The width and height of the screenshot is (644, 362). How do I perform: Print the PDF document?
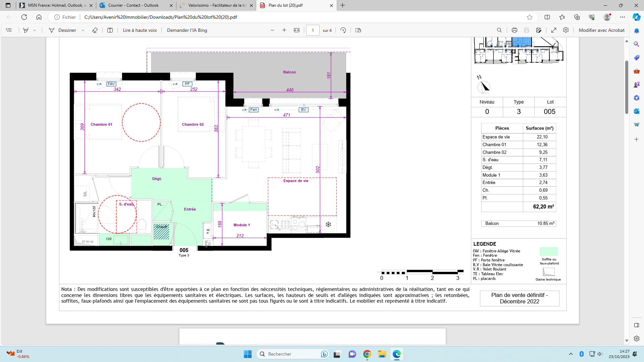click(x=515, y=30)
